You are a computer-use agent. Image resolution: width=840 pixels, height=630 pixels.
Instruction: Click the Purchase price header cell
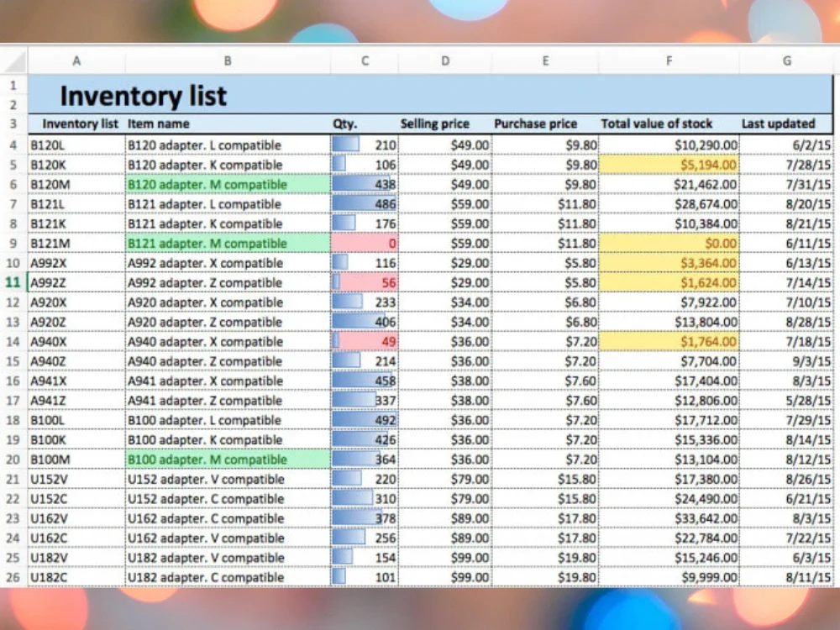545,123
